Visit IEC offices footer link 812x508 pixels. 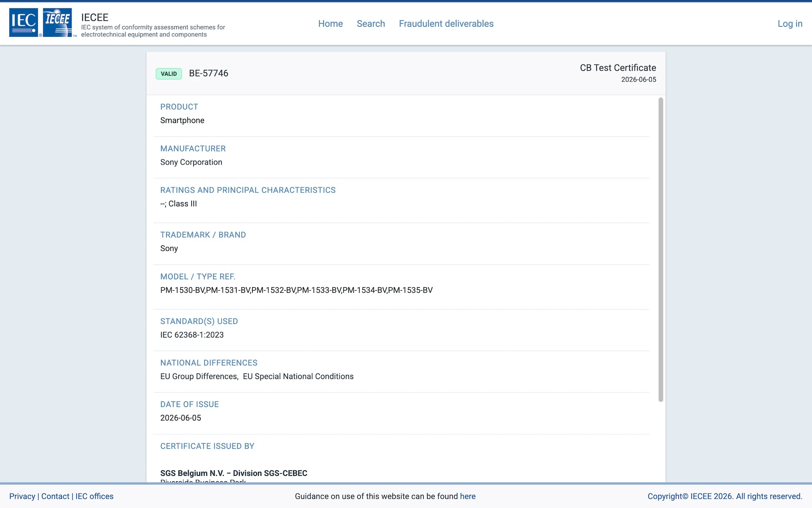point(94,496)
